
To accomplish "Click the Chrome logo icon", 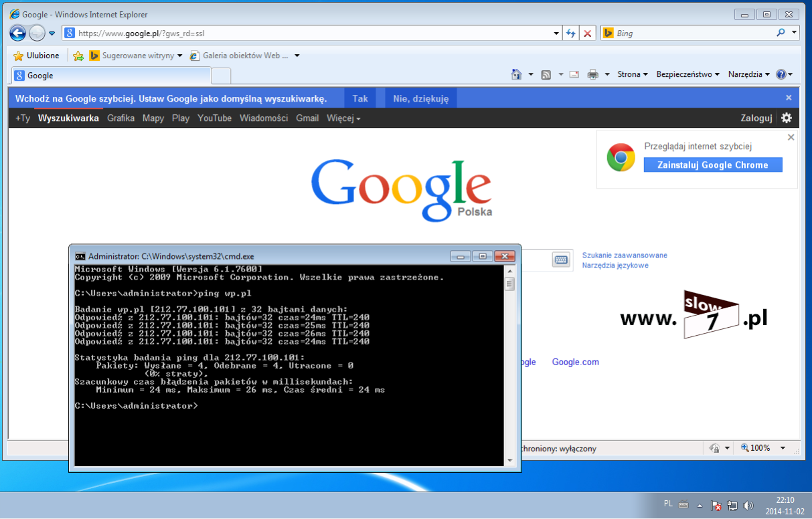I will coord(621,158).
